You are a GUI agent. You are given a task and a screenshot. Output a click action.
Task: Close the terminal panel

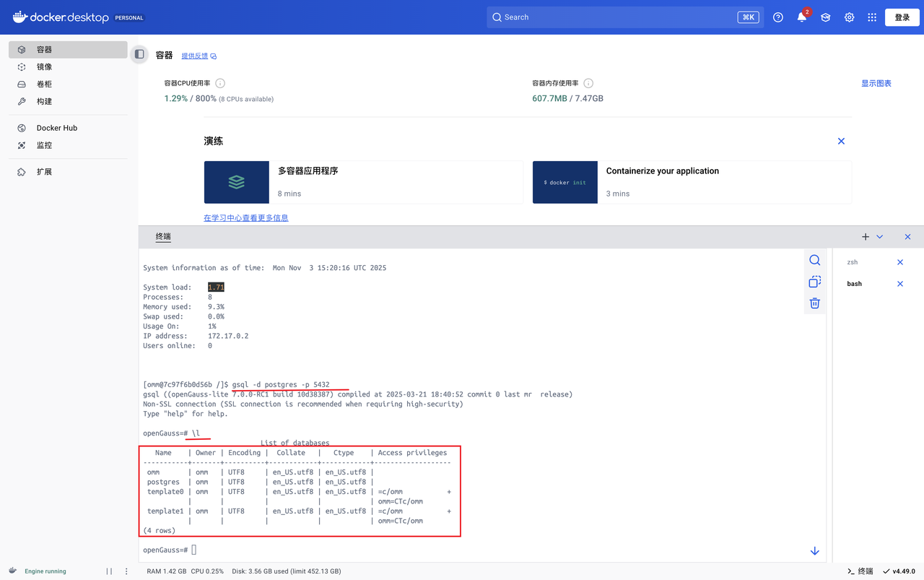tap(907, 237)
